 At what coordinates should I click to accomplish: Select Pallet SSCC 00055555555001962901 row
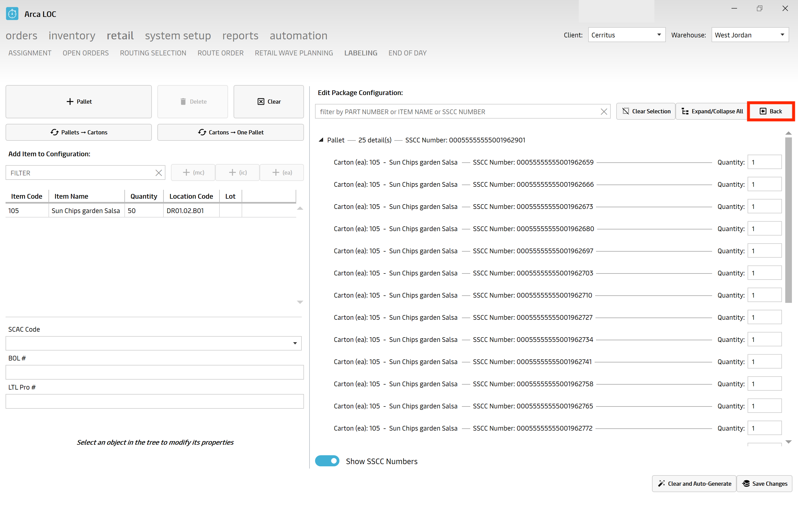(x=426, y=140)
